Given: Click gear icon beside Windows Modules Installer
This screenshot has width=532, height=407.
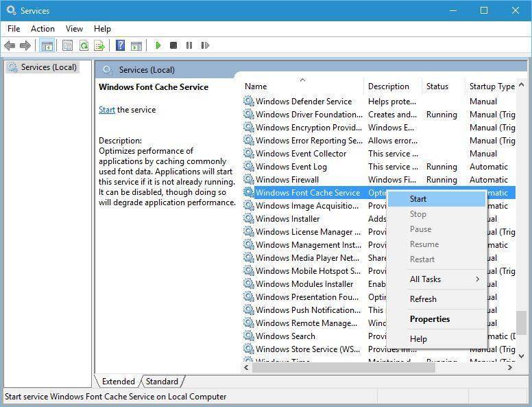Looking at the screenshot, I should click(249, 283).
